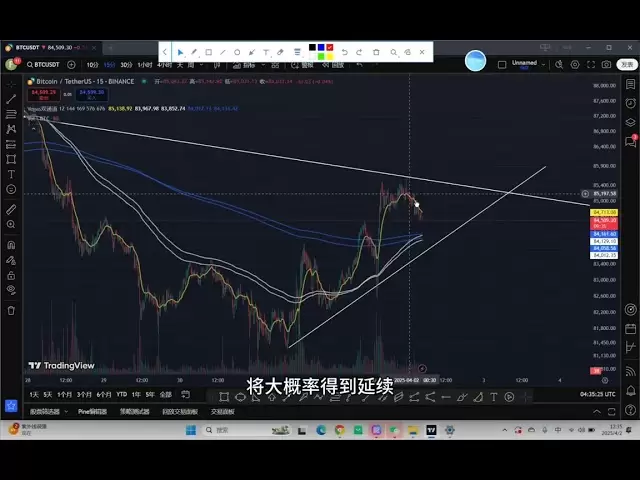
Task: Close the annotation toolbar
Action: [422, 52]
